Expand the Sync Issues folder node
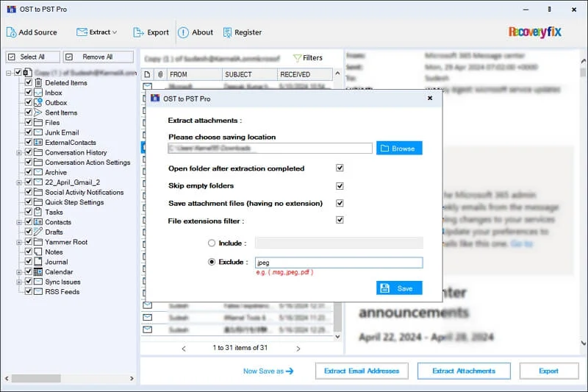Screen dimensions: 588x392 [x=19, y=282]
